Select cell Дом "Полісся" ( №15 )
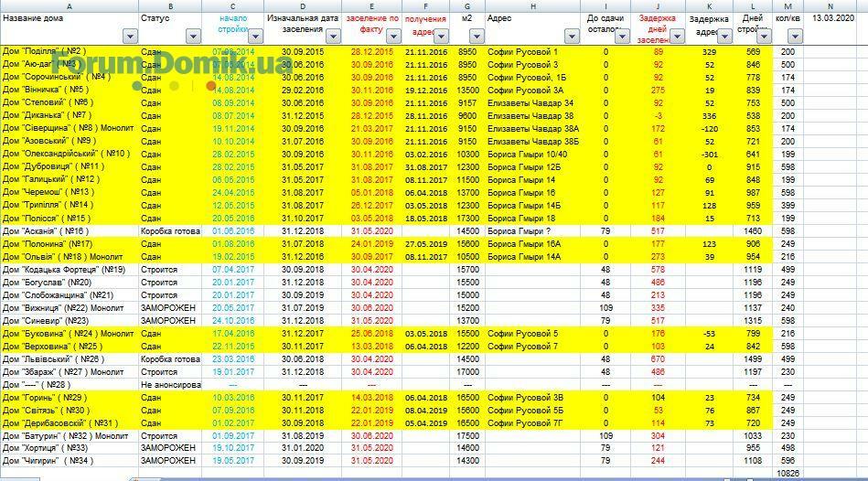This screenshot has width=868, height=481. pos(70,218)
